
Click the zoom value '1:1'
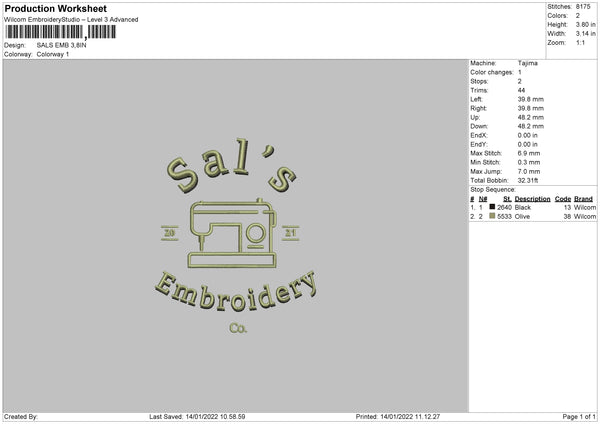tap(580, 42)
